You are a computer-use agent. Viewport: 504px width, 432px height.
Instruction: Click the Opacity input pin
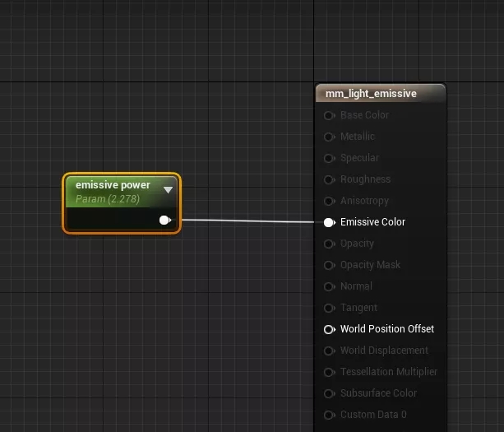tap(329, 244)
